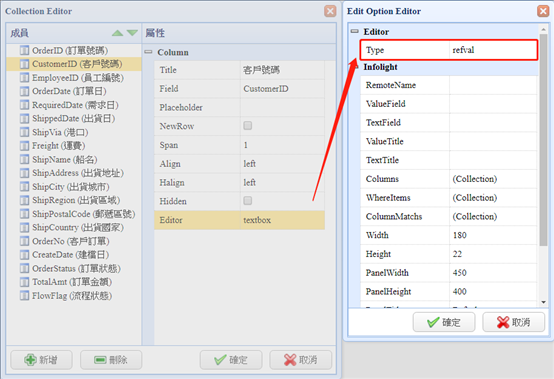
Task: Click the ValueTitle value cell
Action: coord(493,141)
